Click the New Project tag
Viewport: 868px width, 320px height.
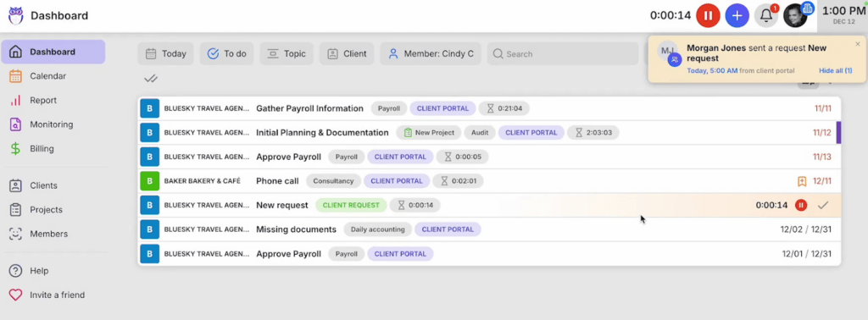point(428,133)
